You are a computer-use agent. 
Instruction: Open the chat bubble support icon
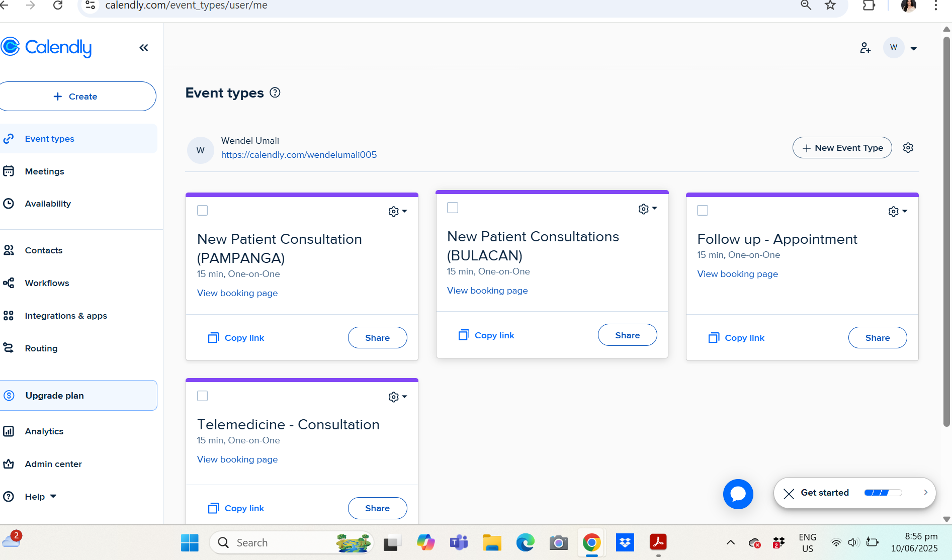738,494
